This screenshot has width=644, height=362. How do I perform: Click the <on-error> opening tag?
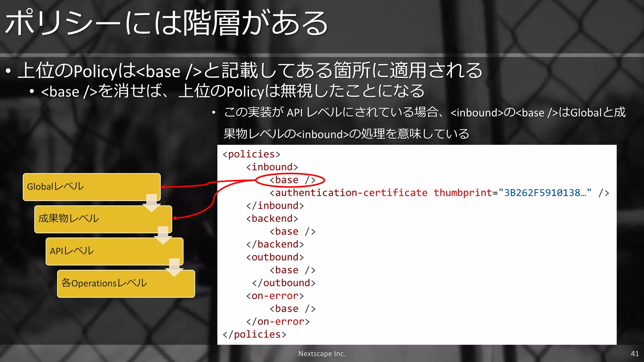point(275,296)
